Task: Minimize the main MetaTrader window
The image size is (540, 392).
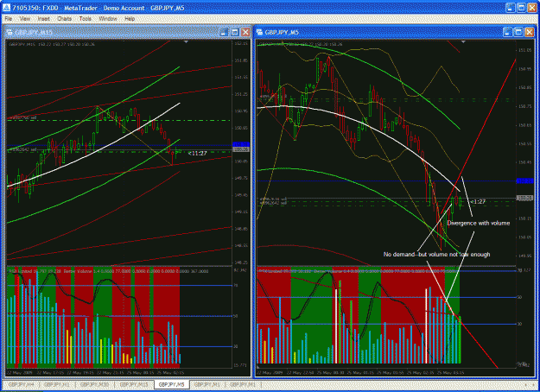Action: (511, 8)
